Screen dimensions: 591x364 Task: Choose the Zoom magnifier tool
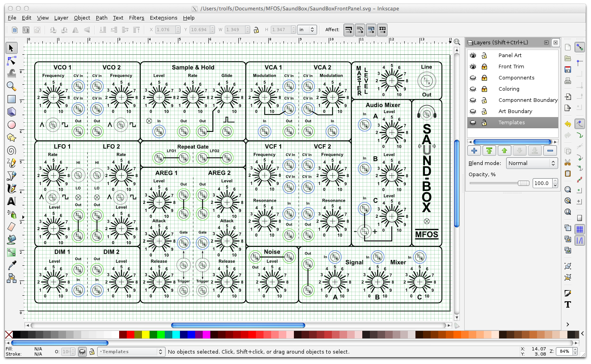11,86
